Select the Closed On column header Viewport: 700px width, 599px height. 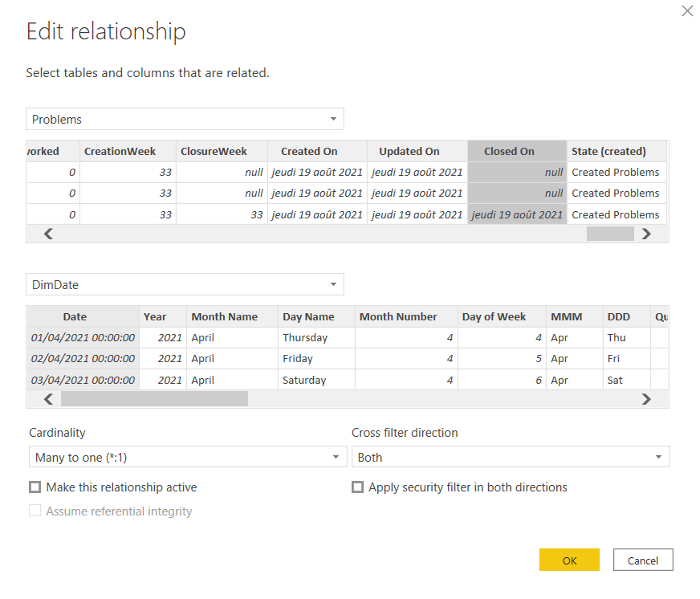coord(518,151)
